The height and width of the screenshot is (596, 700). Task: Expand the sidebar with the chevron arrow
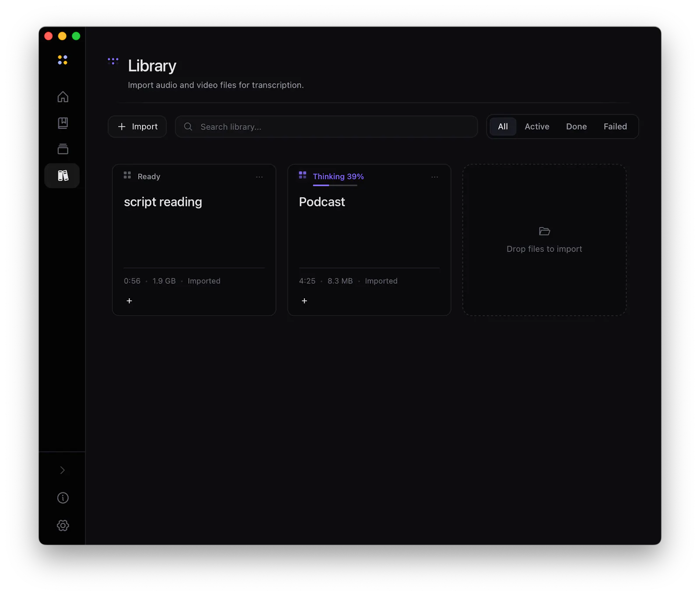pyautogui.click(x=63, y=470)
